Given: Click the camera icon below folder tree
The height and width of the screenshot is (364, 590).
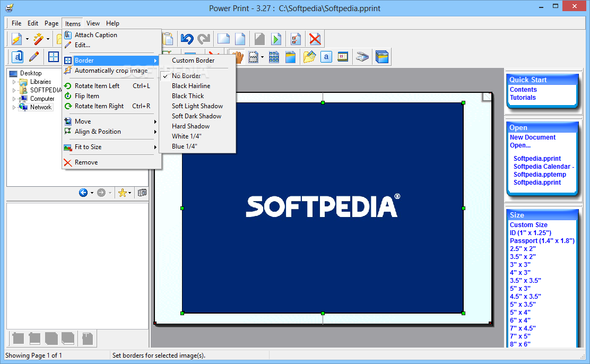Looking at the screenshot, I should click(142, 193).
